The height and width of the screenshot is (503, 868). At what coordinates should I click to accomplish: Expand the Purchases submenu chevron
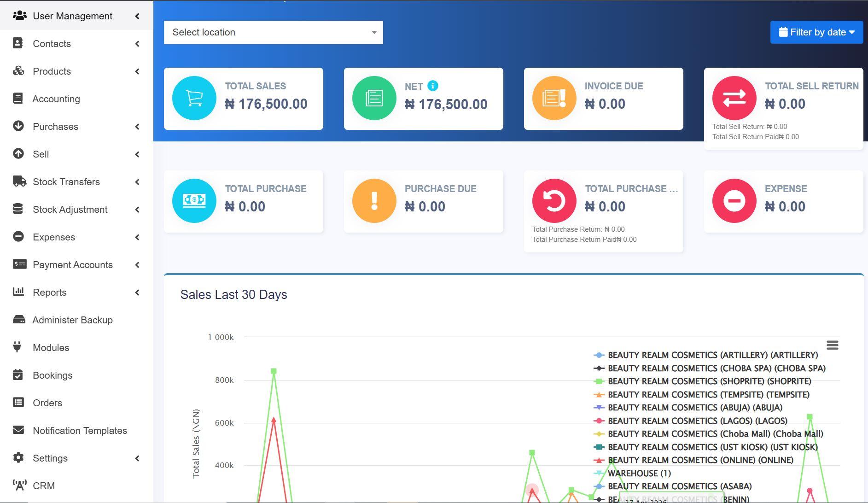[137, 127]
